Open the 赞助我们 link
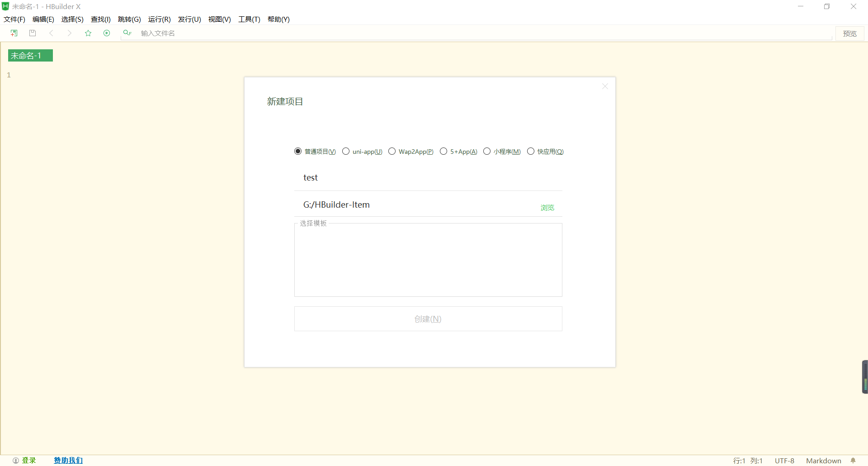 68,460
